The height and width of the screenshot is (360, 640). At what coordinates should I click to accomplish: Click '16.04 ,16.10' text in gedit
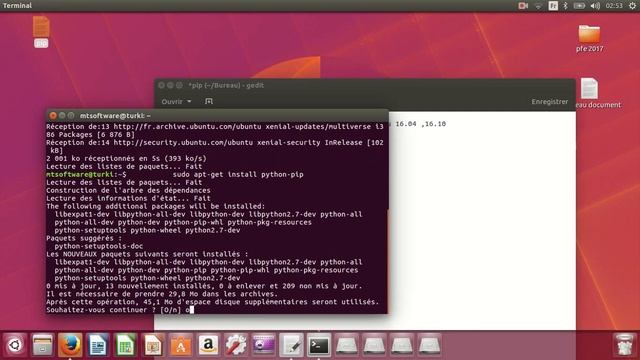tap(420, 124)
